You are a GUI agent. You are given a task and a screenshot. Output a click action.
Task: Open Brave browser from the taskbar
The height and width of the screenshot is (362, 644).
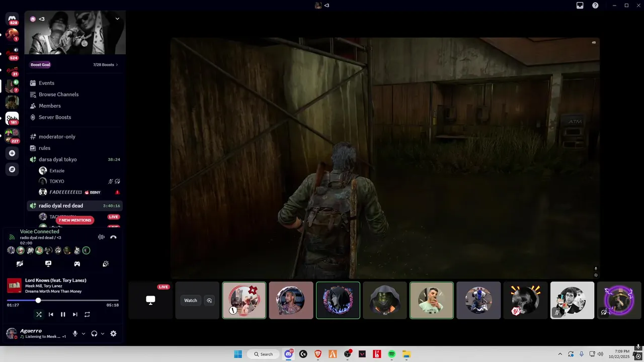pos(317,354)
